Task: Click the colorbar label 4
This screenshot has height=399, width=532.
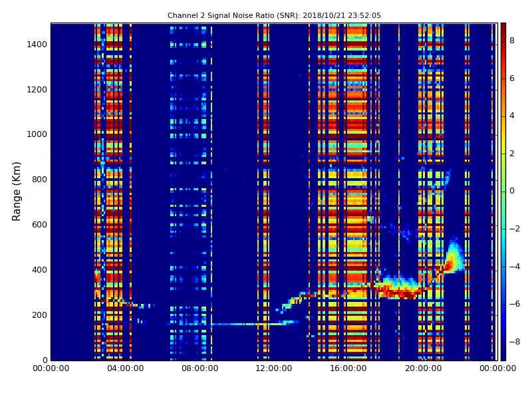Action: (512, 116)
